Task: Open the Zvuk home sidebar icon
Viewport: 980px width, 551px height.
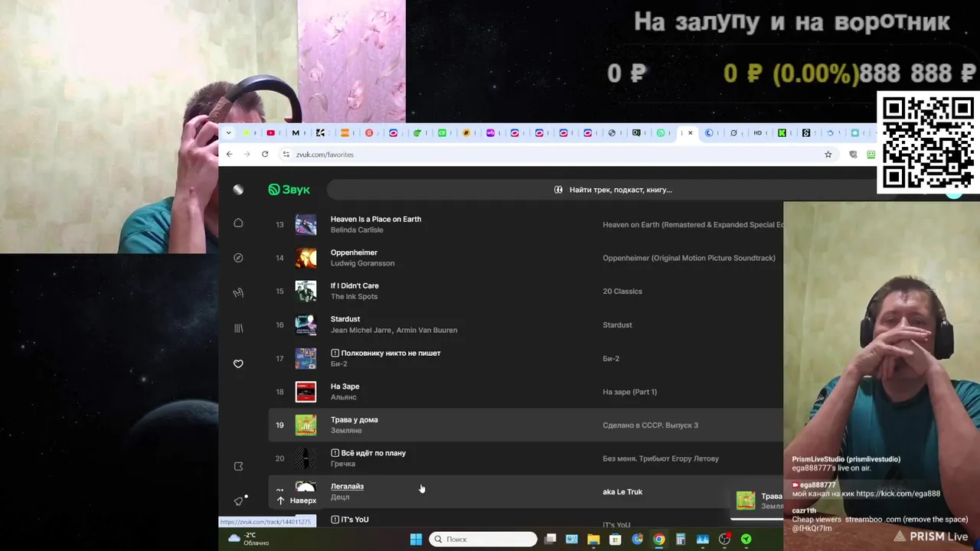Action: (x=238, y=223)
